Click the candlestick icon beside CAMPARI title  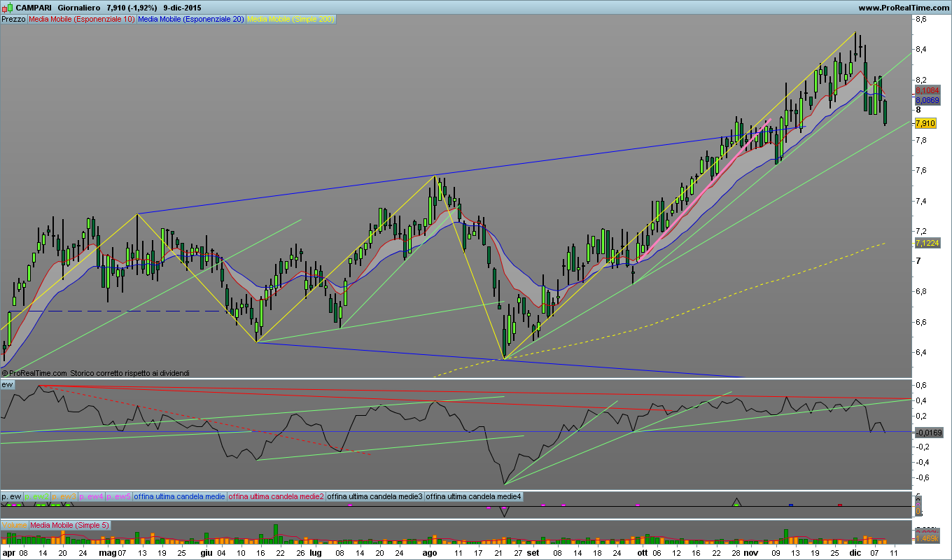click(x=6, y=7)
